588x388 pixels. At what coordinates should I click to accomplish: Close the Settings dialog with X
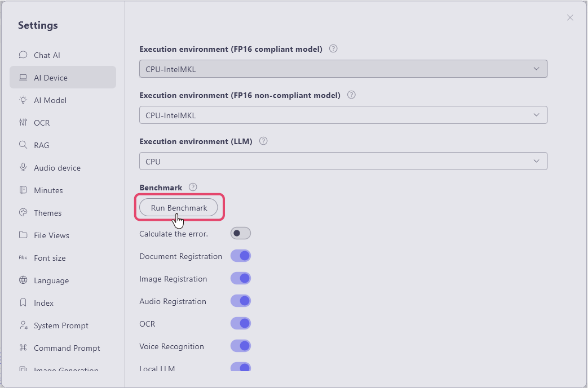coord(570,17)
